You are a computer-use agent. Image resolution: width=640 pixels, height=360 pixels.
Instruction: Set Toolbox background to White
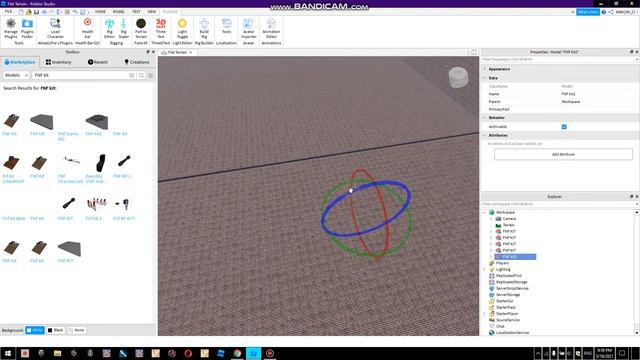pyautogui.click(x=35, y=330)
